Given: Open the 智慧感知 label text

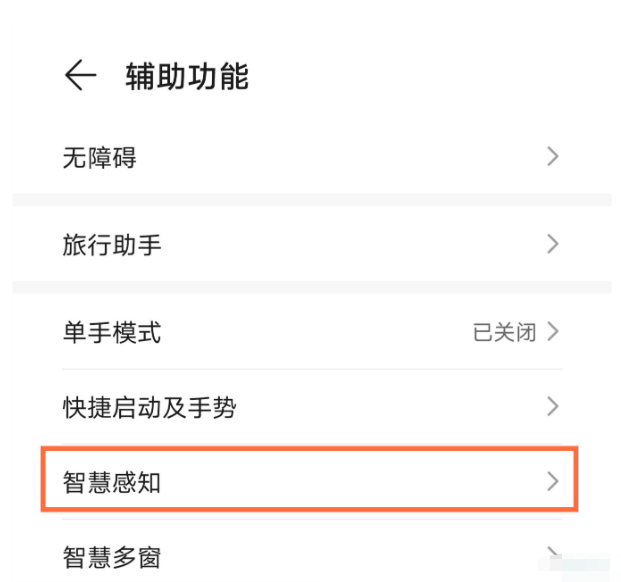Looking at the screenshot, I should tap(112, 482).
